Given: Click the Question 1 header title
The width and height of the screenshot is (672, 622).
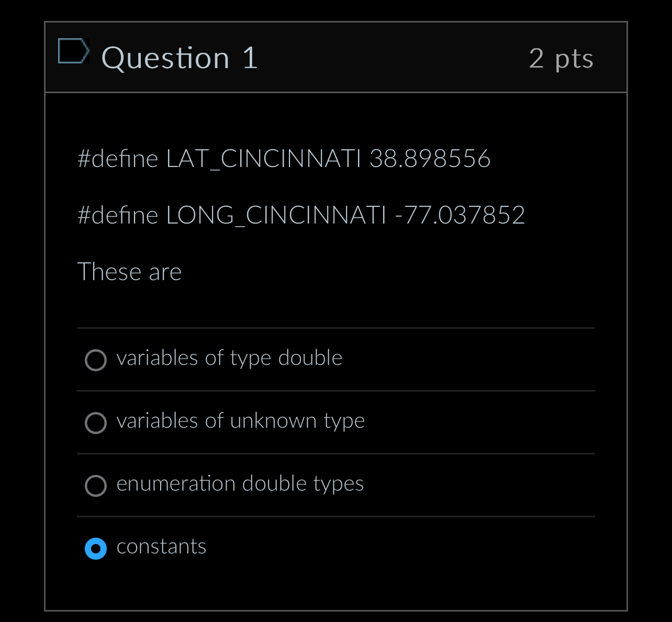Looking at the screenshot, I should pyautogui.click(x=180, y=58).
